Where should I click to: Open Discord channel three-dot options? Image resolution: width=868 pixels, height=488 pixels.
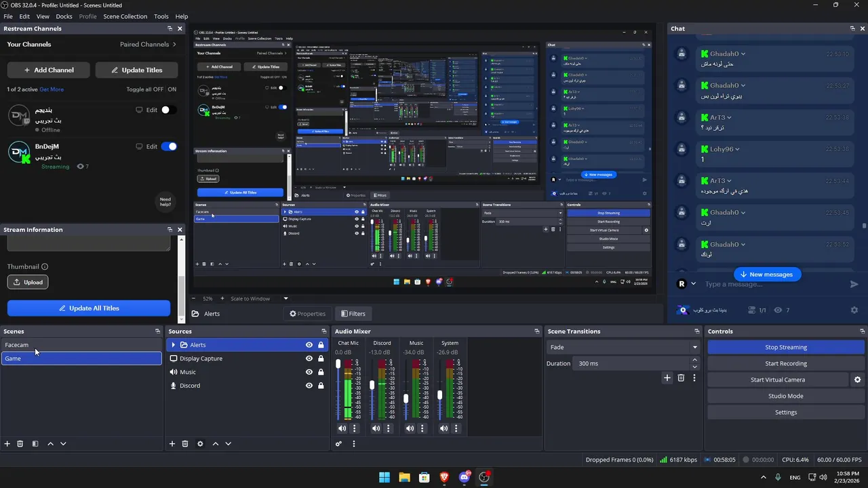[389, 428]
